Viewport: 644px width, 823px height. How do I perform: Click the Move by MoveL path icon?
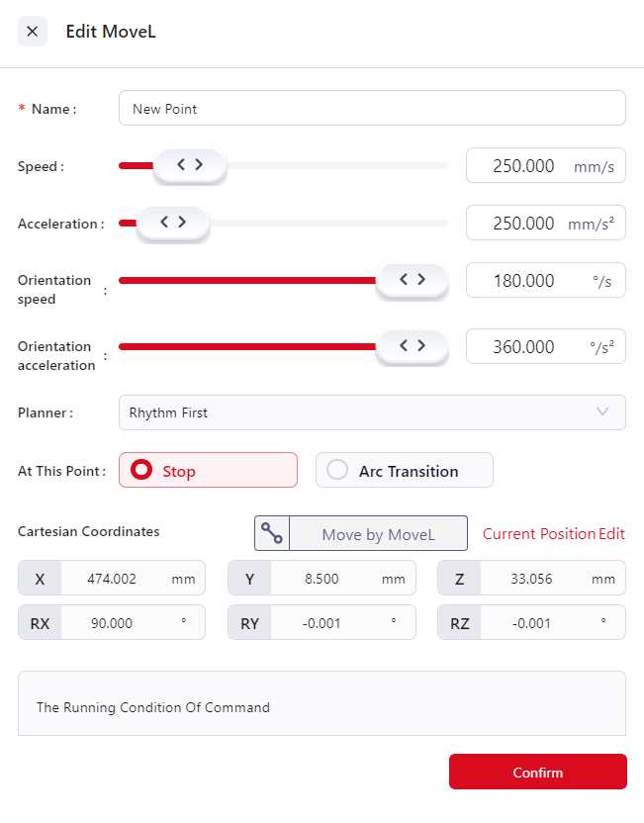pos(272,534)
